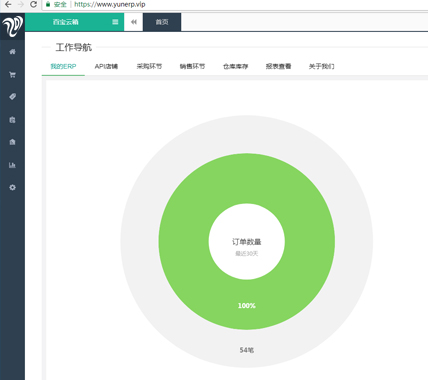
Task: Switch to the 仓库库存 tab
Action: click(x=235, y=66)
